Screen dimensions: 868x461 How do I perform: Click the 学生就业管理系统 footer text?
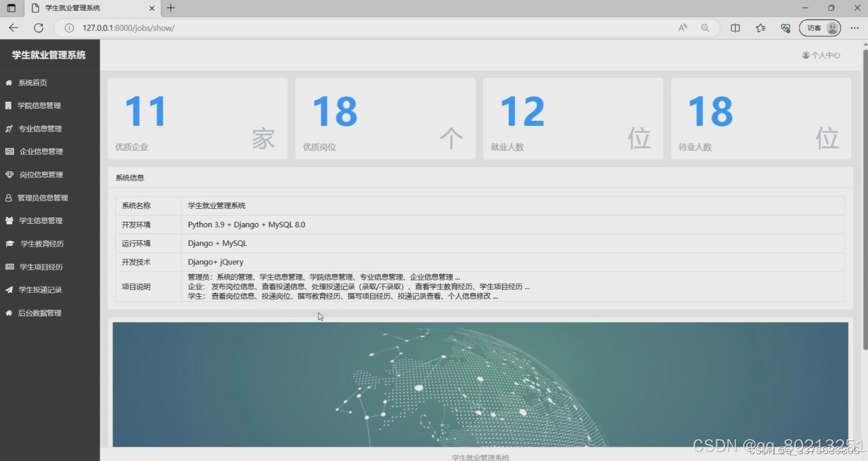click(x=480, y=458)
